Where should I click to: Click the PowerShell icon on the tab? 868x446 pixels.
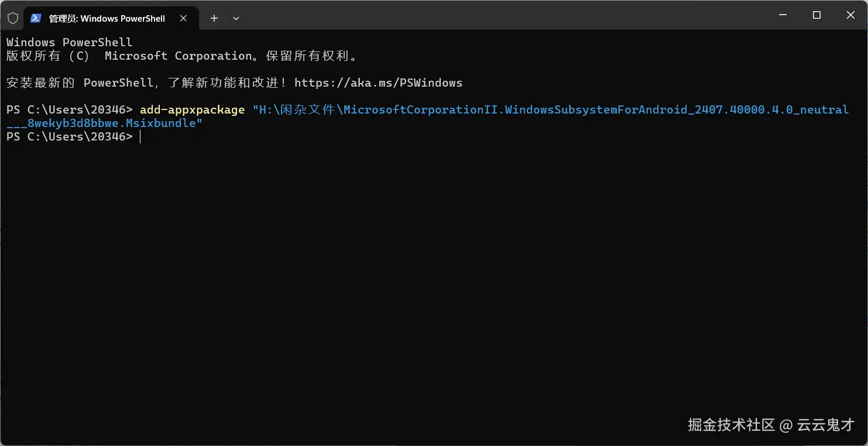[36, 18]
